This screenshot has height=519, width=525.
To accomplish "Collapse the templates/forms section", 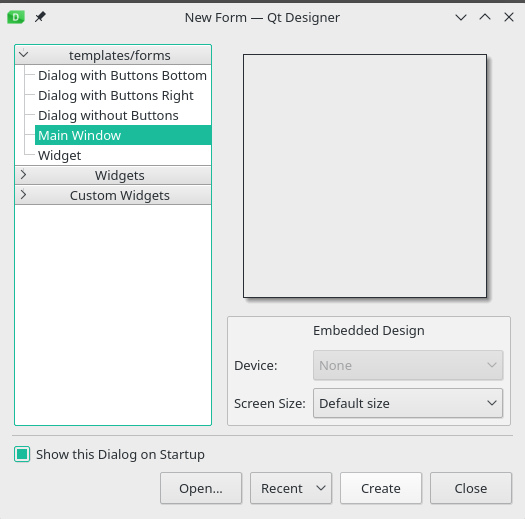I will 24,54.
